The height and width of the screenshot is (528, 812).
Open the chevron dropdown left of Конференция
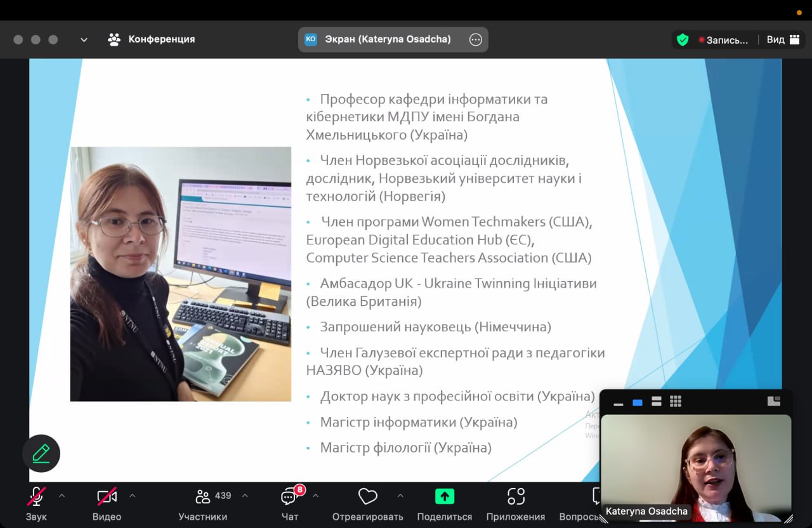tap(84, 39)
